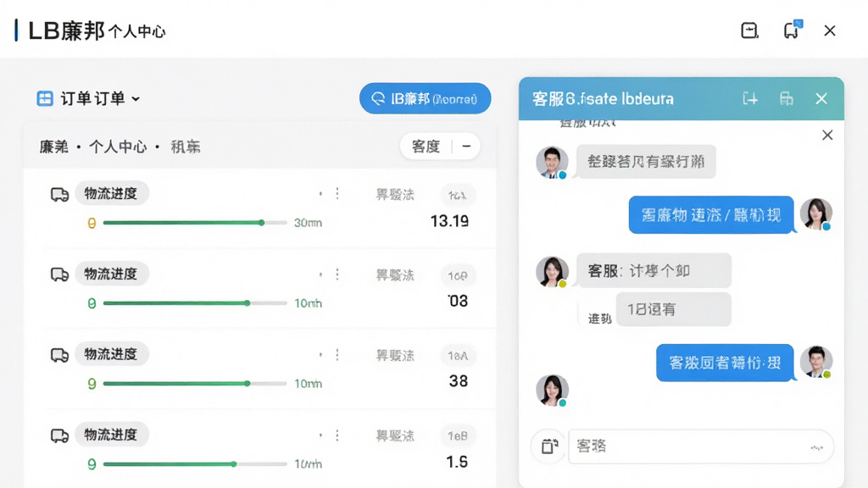The width and height of the screenshot is (868, 488).
Task: Click the attachment icon beside chat input
Action: tap(549, 446)
